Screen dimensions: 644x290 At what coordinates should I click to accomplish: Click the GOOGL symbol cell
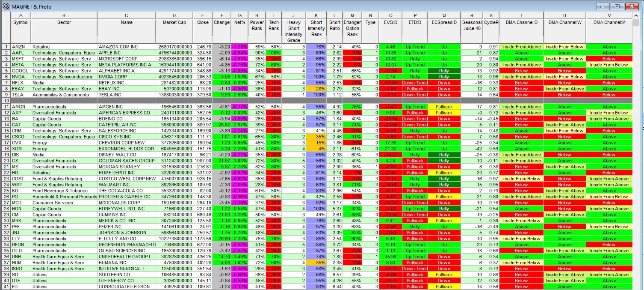pyautogui.click(x=21, y=71)
